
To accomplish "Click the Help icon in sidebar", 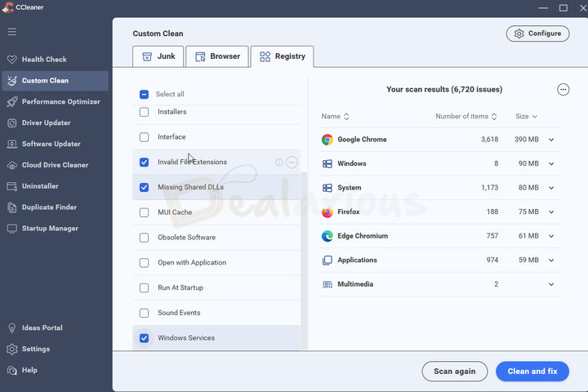I will (12, 370).
